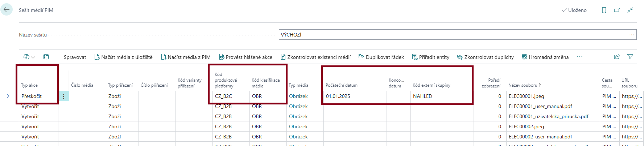Click the back arrow button
The width and height of the screenshot is (644, 146).
tap(7, 10)
